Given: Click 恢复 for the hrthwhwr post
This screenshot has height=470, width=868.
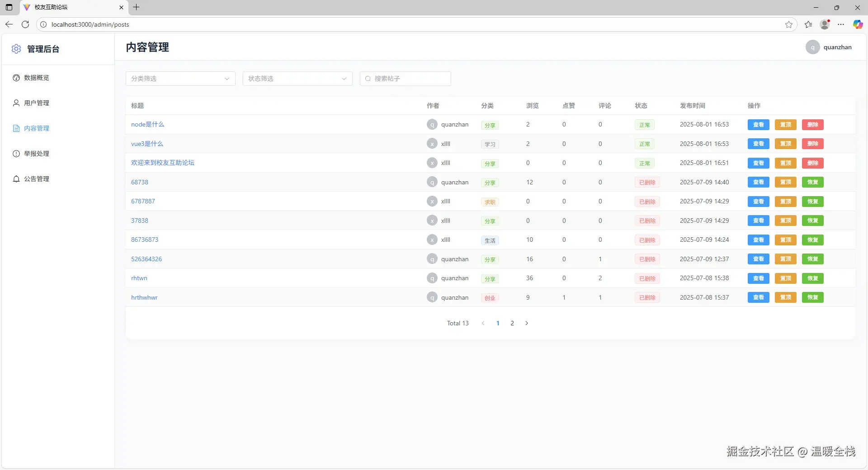Looking at the screenshot, I should pyautogui.click(x=813, y=297).
